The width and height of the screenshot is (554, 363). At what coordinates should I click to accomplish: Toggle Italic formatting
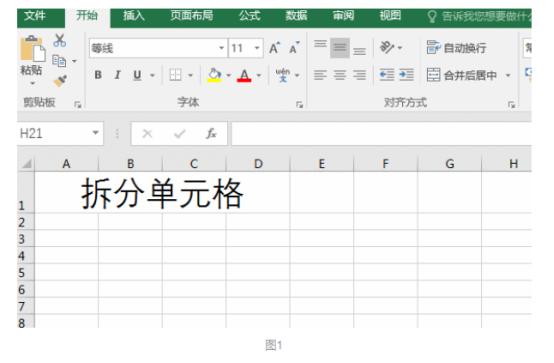coord(118,75)
